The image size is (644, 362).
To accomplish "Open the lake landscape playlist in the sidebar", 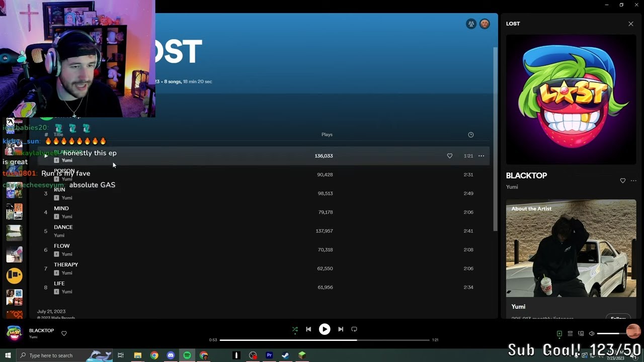I will pyautogui.click(x=15, y=233).
